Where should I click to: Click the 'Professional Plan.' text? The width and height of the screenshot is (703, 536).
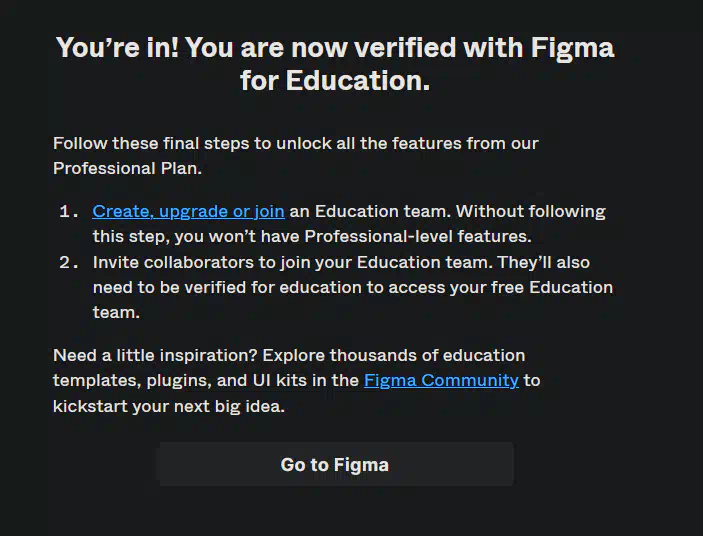(127, 169)
